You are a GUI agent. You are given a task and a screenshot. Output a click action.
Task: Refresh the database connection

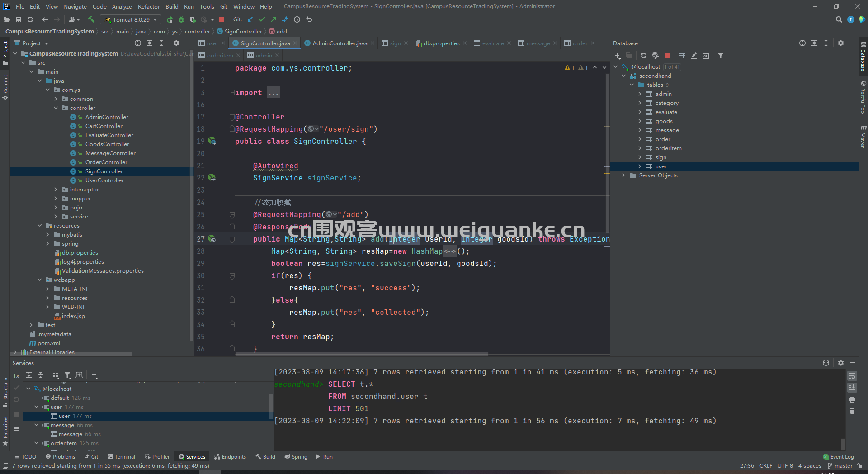pyautogui.click(x=644, y=56)
